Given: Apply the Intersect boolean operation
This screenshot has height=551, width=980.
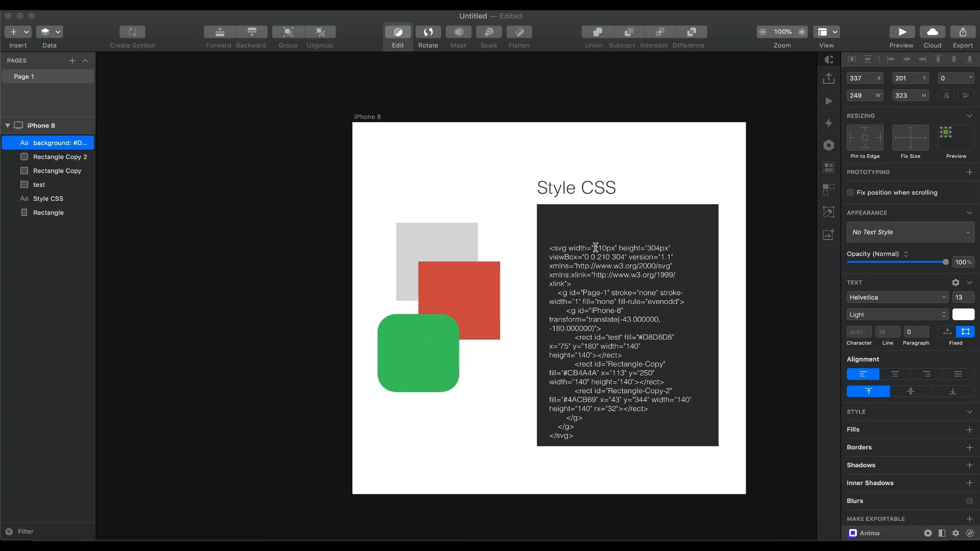Looking at the screenshot, I should (660, 32).
